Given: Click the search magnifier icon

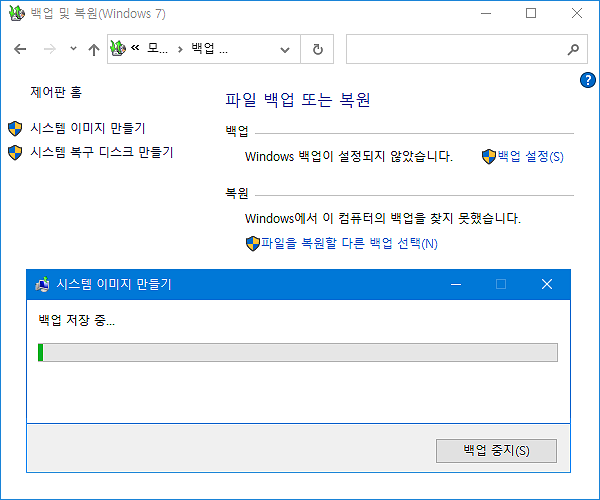Looking at the screenshot, I should click(x=573, y=49).
